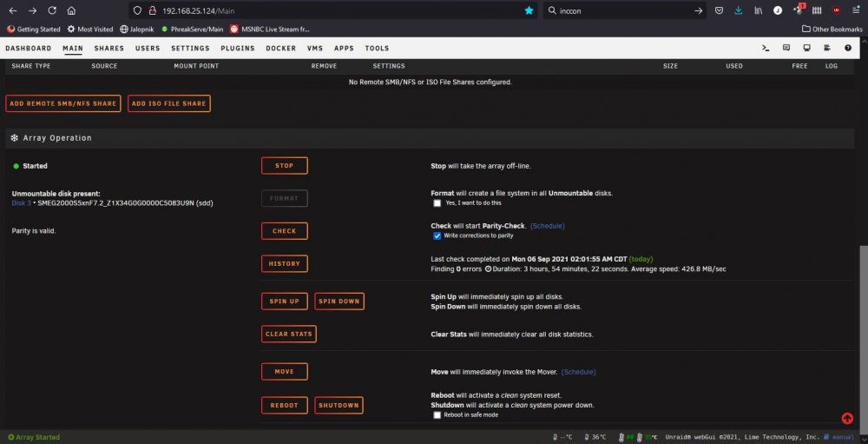Open the Unraid terminal icon
The height and width of the screenshot is (444, 868).
(x=766, y=49)
